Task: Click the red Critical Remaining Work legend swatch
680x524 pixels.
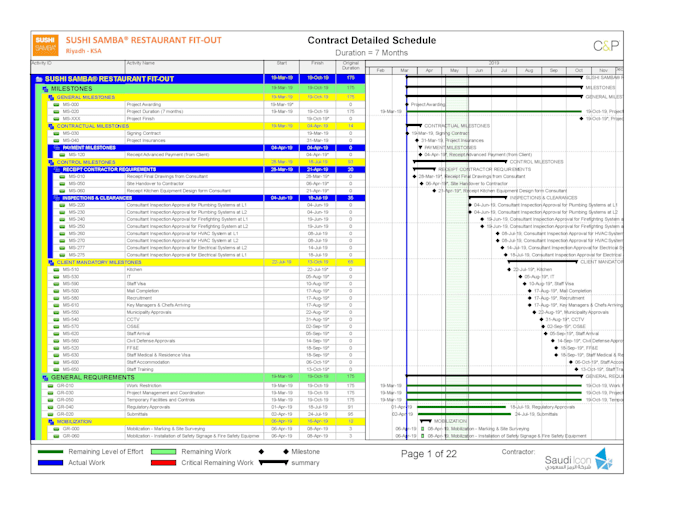Action: pos(163,463)
